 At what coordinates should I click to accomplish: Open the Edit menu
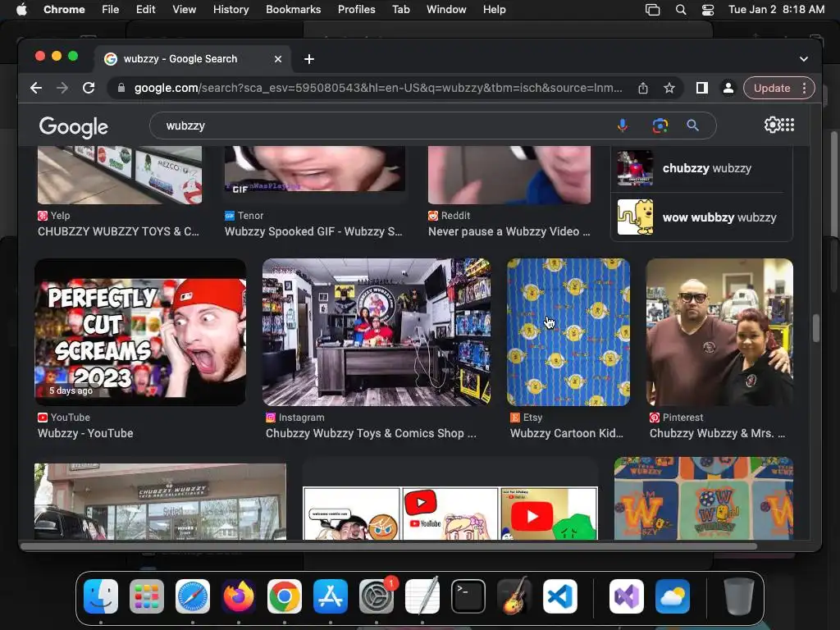click(145, 10)
